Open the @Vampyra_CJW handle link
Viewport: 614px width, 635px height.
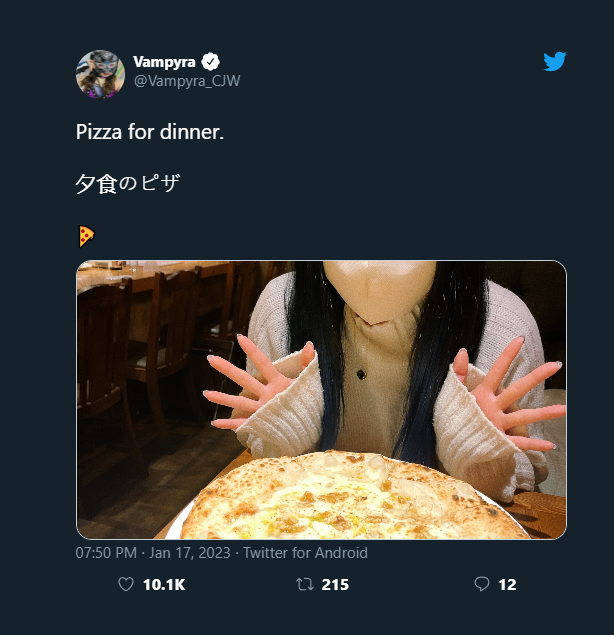pyautogui.click(x=187, y=81)
